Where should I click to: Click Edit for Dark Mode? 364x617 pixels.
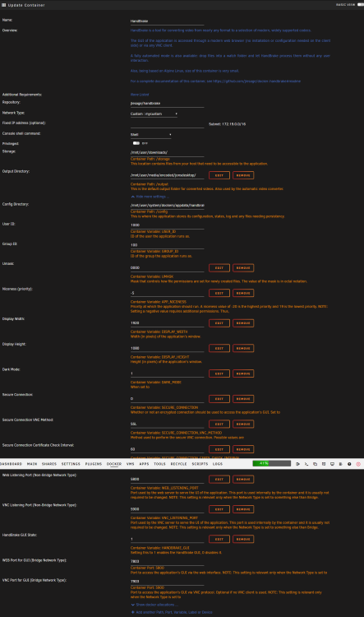tap(219, 373)
